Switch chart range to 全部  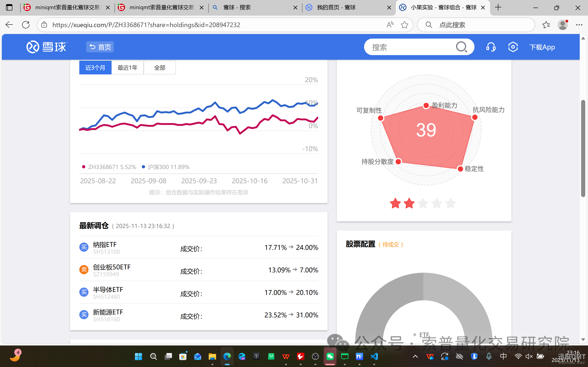160,68
